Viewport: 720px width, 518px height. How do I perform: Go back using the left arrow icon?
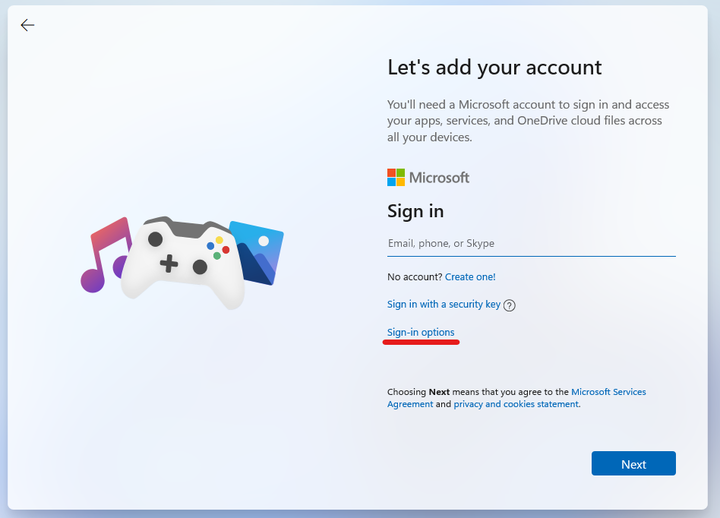click(x=28, y=25)
